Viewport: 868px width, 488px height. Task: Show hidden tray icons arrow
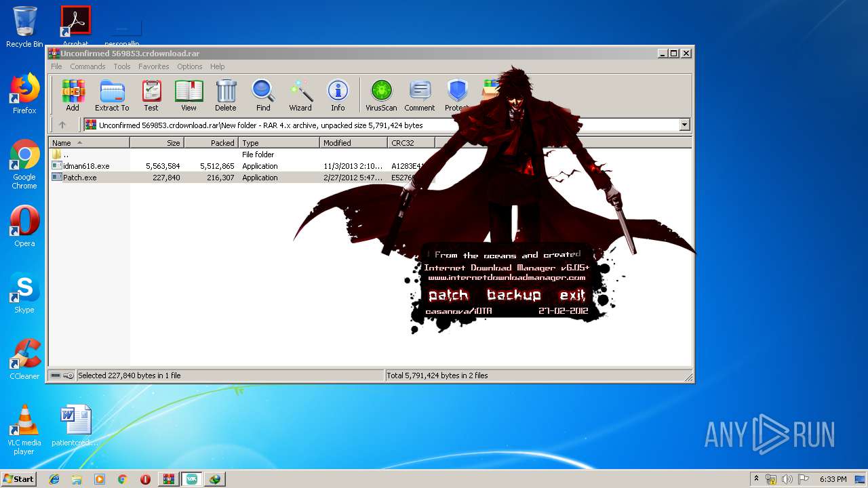(x=756, y=479)
